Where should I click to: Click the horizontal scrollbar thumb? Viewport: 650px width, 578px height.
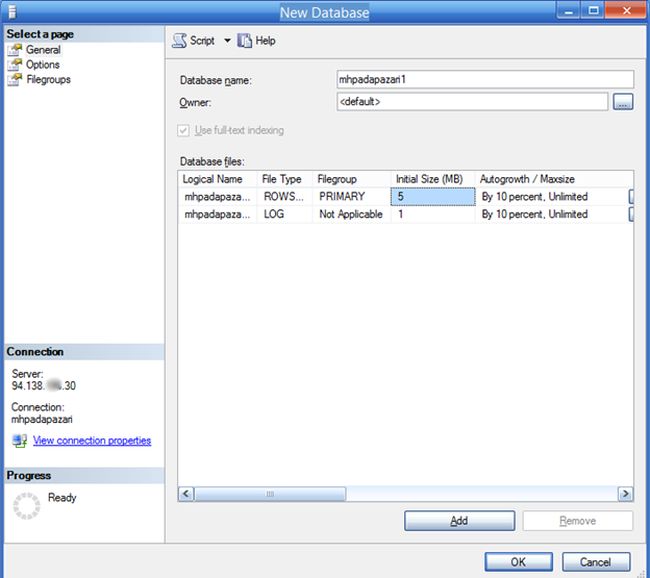pyautogui.click(x=270, y=493)
